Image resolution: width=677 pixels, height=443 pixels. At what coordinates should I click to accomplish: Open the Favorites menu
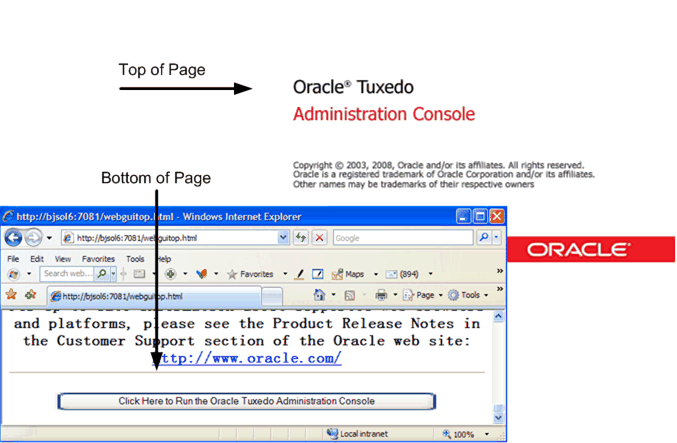[x=98, y=259]
